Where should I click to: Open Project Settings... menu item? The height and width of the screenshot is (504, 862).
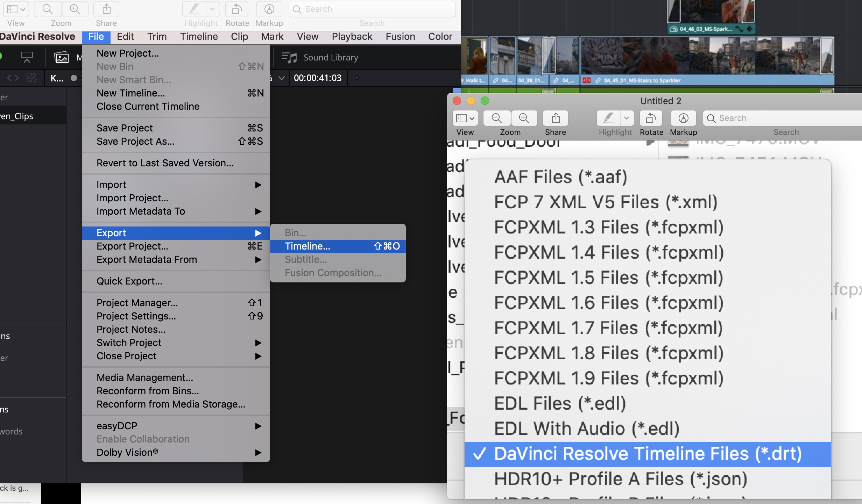pyautogui.click(x=176, y=316)
